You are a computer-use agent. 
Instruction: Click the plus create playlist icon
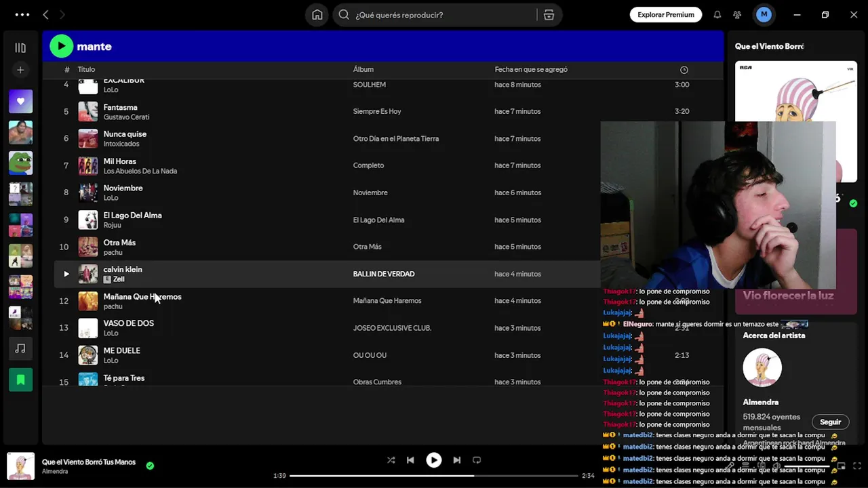pyautogui.click(x=20, y=70)
